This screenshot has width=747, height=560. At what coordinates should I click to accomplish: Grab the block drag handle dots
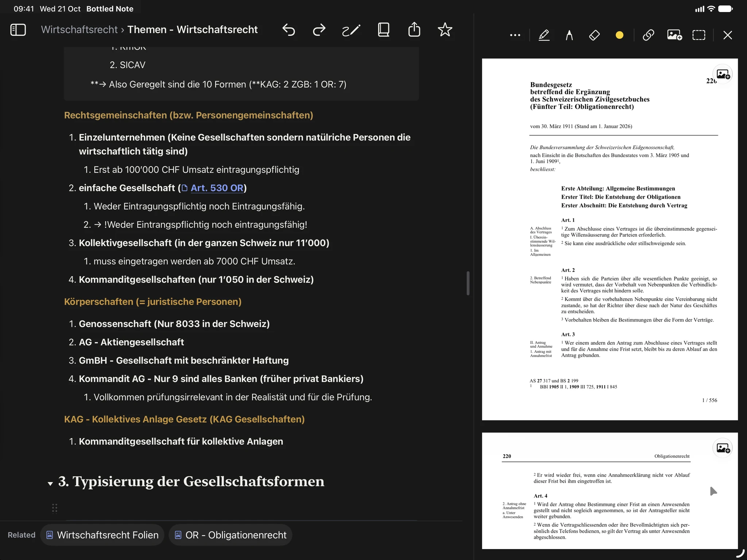pyautogui.click(x=54, y=508)
